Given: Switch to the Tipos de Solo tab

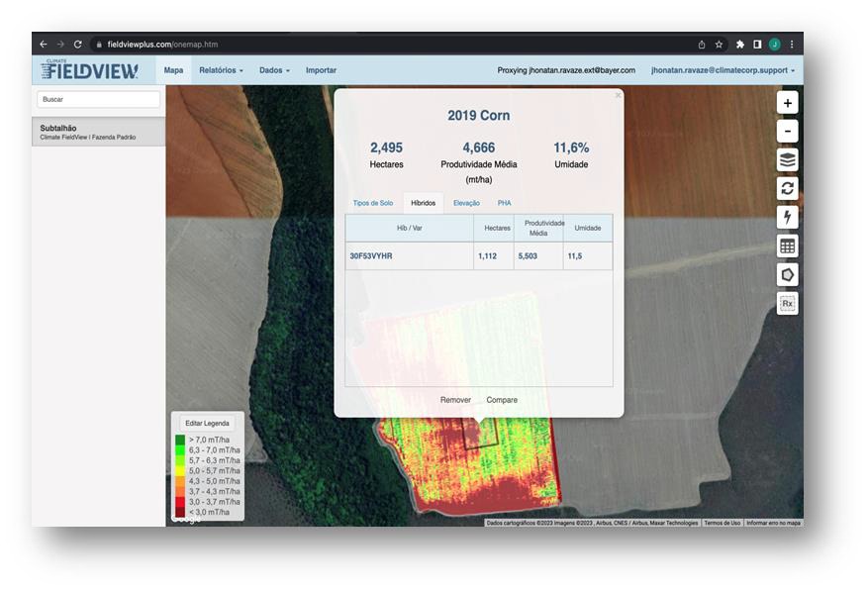Looking at the screenshot, I should [373, 203].
